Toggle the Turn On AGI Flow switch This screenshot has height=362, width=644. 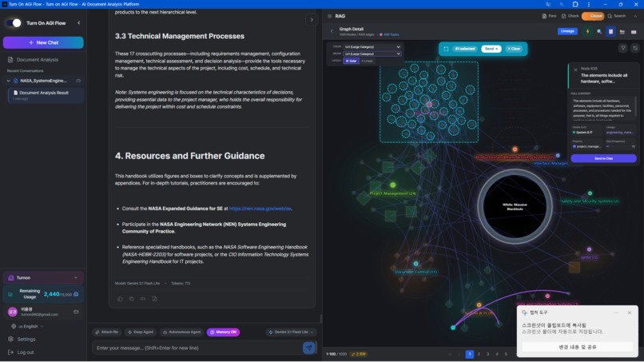click(x=13, y=23)
